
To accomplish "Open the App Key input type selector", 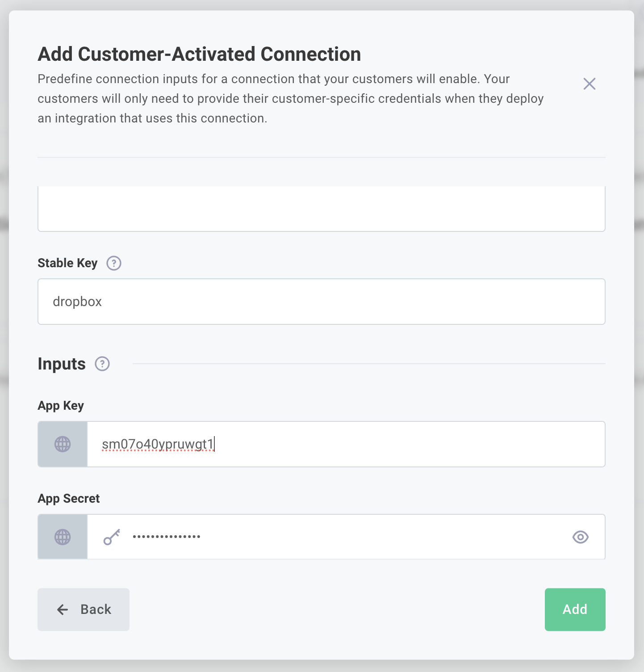I will coord(62,444).
